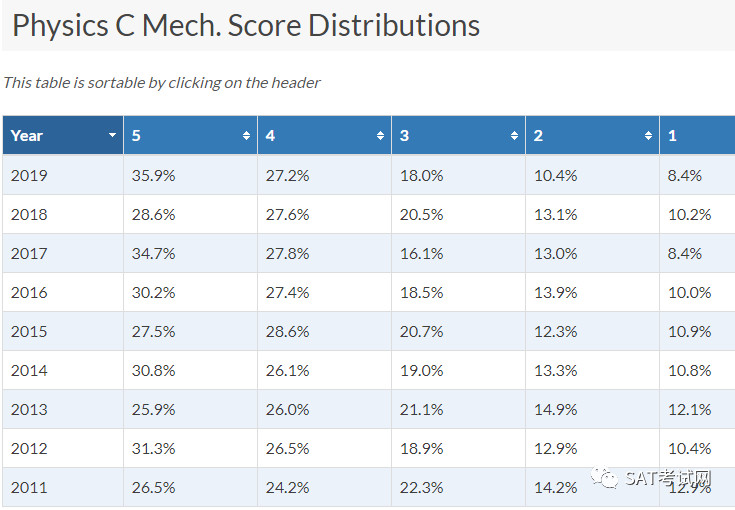Click the SAT考试网 watermark text

tap(668, 479)
